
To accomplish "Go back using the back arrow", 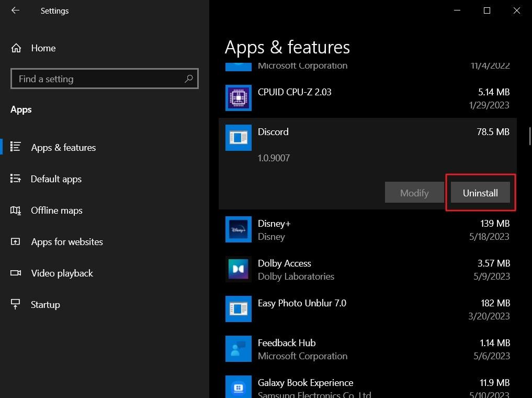I will 15,10.
